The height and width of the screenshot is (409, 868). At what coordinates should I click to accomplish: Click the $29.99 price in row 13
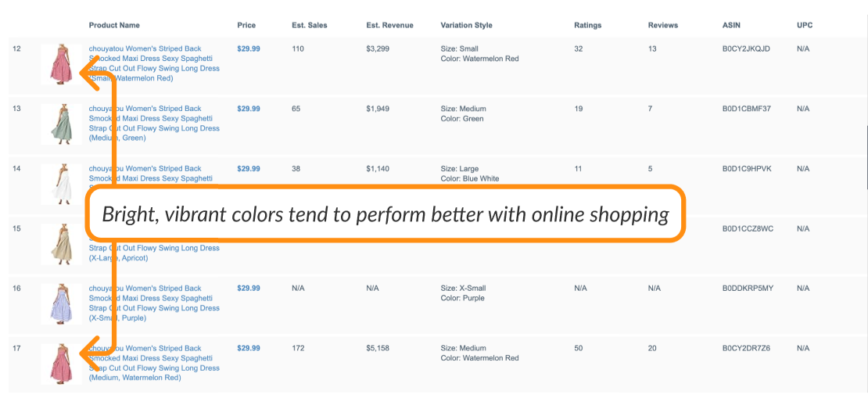[249, 109]
